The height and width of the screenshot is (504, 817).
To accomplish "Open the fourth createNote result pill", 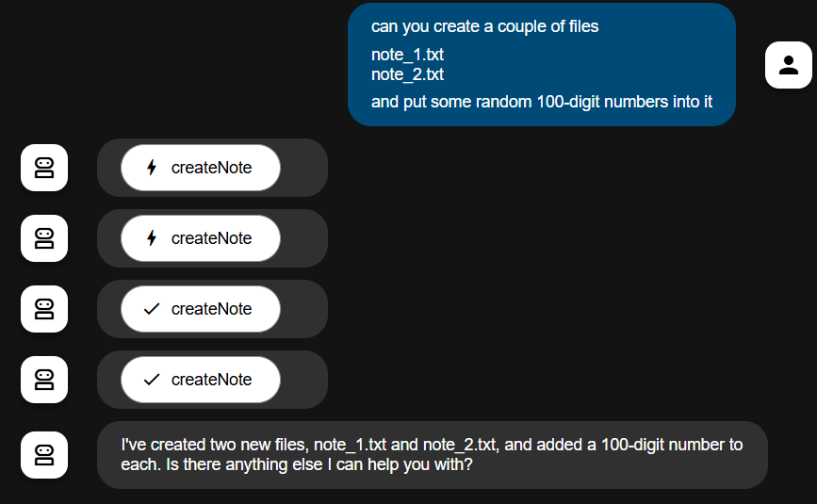I will (x=201, y=380).
